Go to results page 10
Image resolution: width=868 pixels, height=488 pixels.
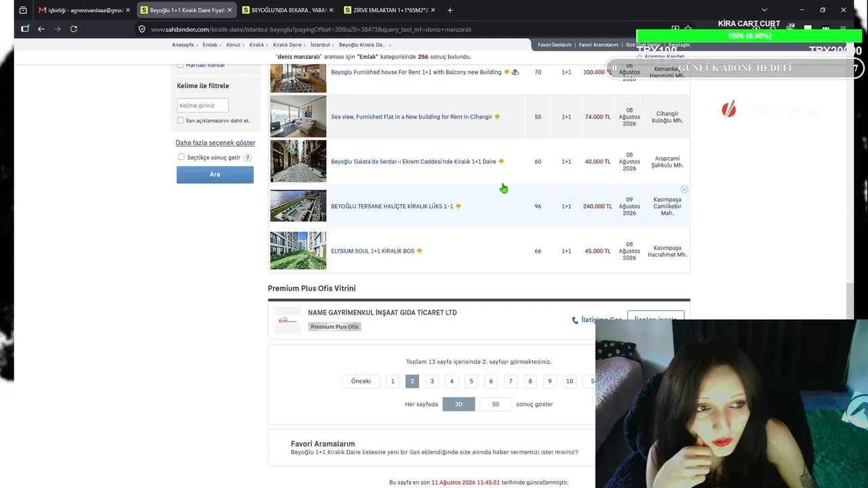[570, 381]
